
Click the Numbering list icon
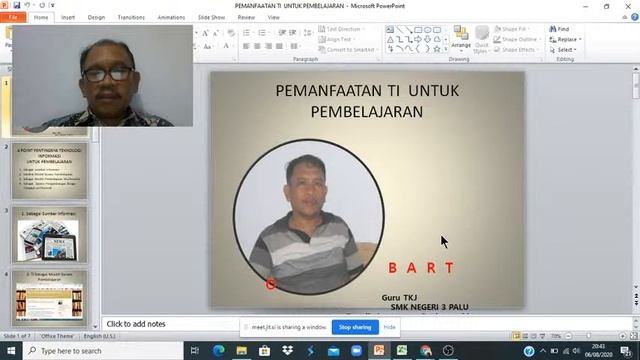pyautogui.click(x=262, y=33)
